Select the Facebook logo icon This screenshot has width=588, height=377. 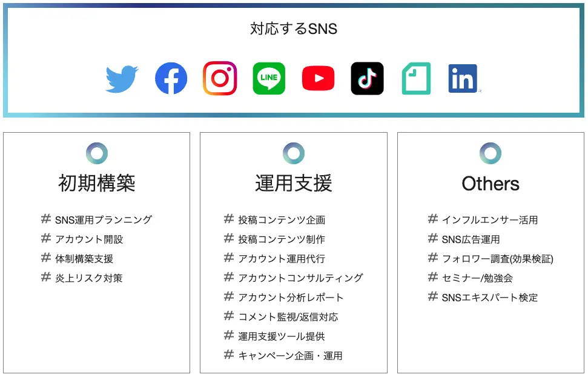171,78
